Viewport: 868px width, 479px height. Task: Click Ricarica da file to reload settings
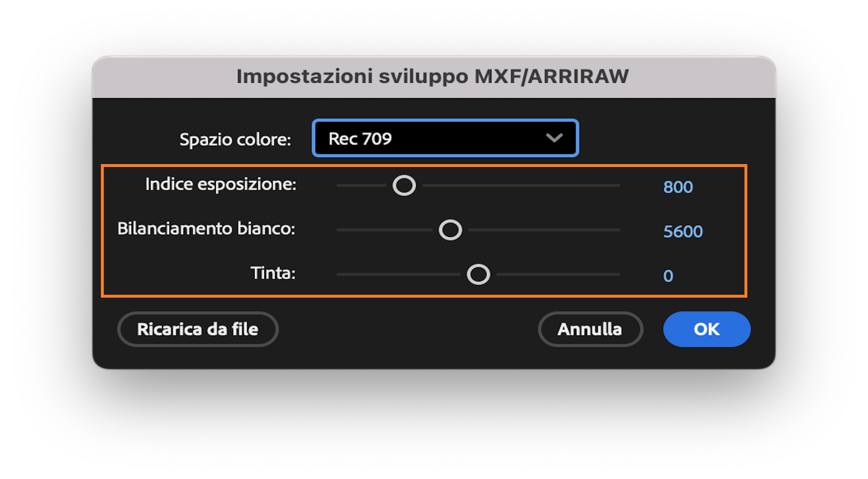198,329
